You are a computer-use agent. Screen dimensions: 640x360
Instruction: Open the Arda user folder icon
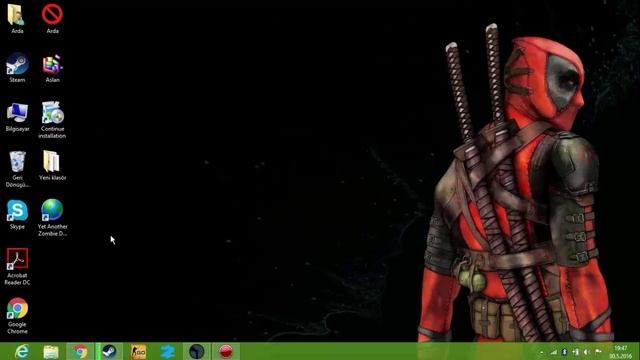[17, 18]
